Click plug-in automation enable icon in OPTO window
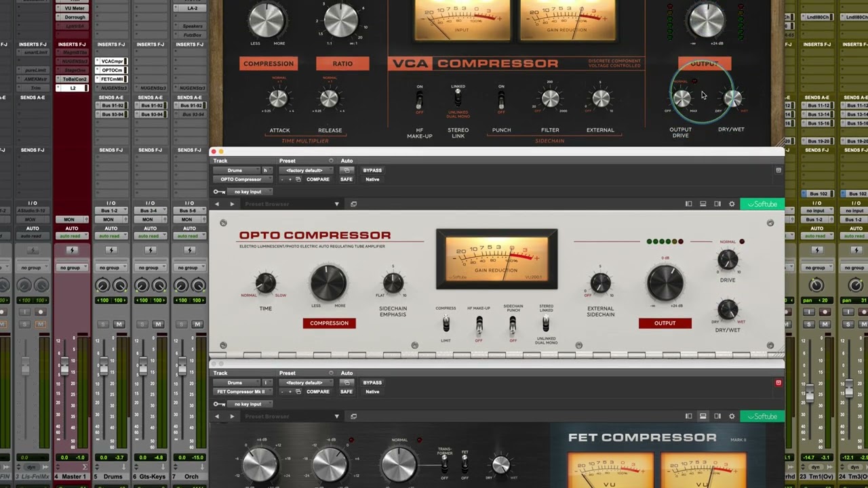This screenshot has height=488, width=868. pyautogui.click(x=347, y=170)
